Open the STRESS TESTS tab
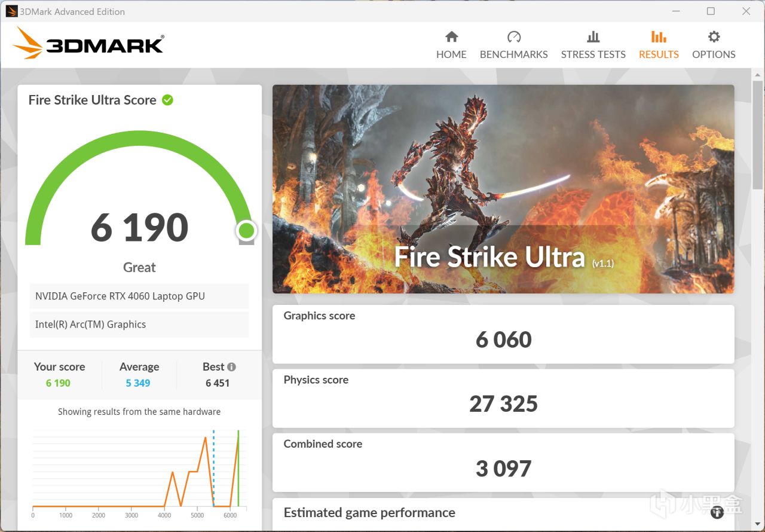 593,45
